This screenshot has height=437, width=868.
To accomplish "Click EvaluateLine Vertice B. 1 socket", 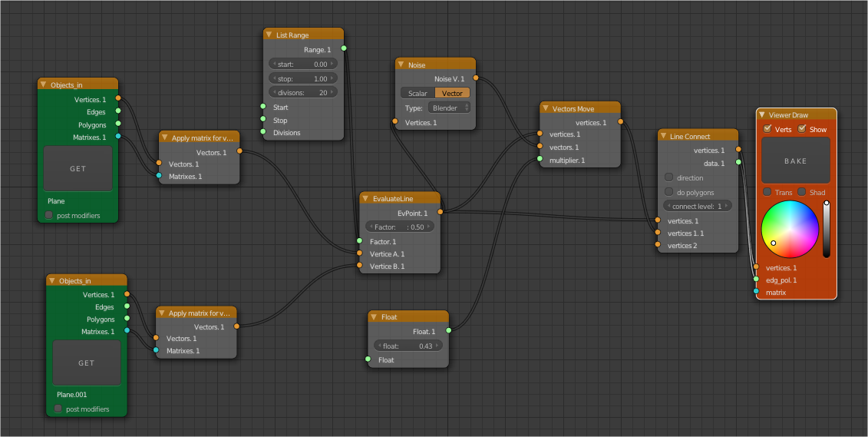I will pyautogui.click(x=359, y=265).
